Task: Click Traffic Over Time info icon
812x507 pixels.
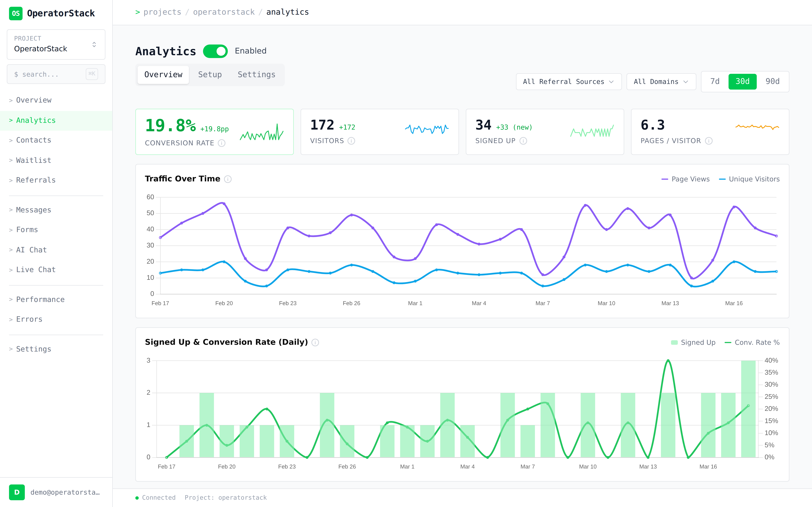Action: coord(228,179)
